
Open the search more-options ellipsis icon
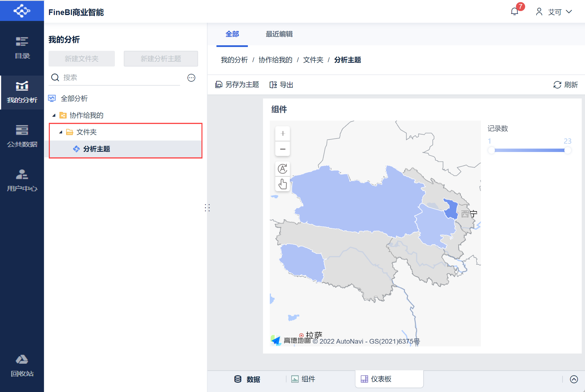click(x=191, y=78)
